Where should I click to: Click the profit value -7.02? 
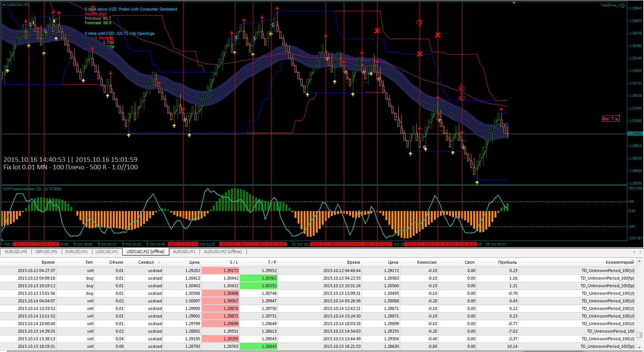click(513, 331)
